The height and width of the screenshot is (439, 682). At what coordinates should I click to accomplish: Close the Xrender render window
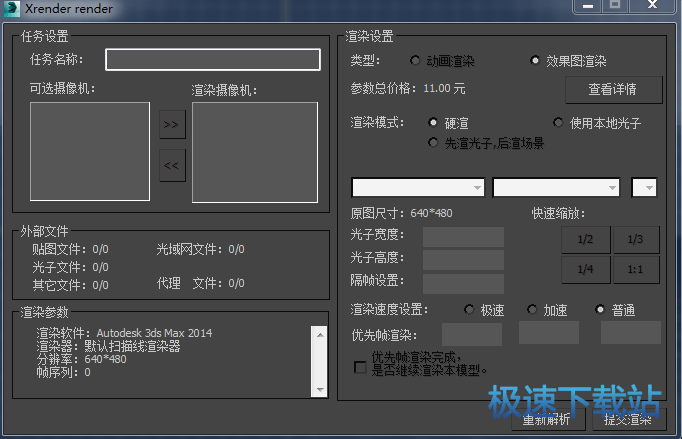(652, 5)
